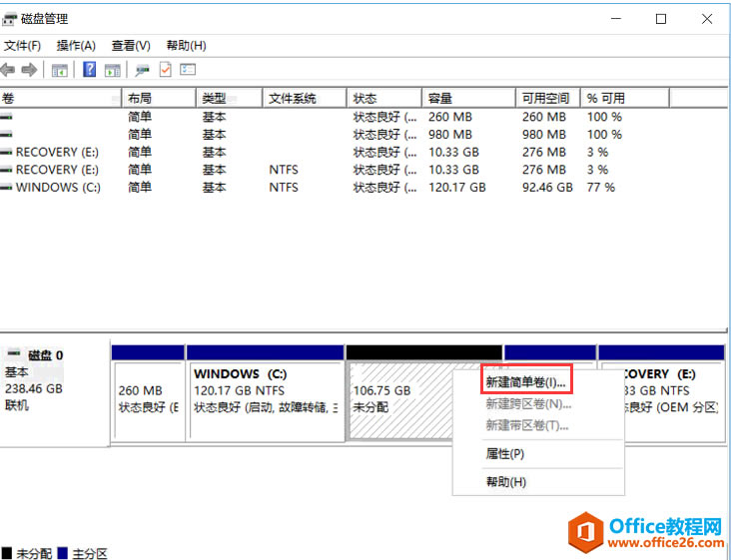731x560 pixels.
Task: Click the 77 % available cell
Action: coord(600,188)
